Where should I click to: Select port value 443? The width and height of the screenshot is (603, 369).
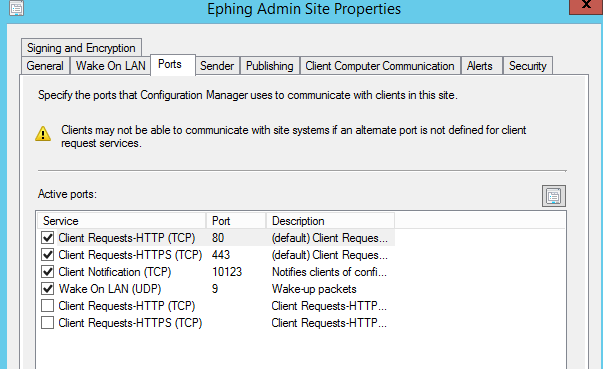click(221, 255)
